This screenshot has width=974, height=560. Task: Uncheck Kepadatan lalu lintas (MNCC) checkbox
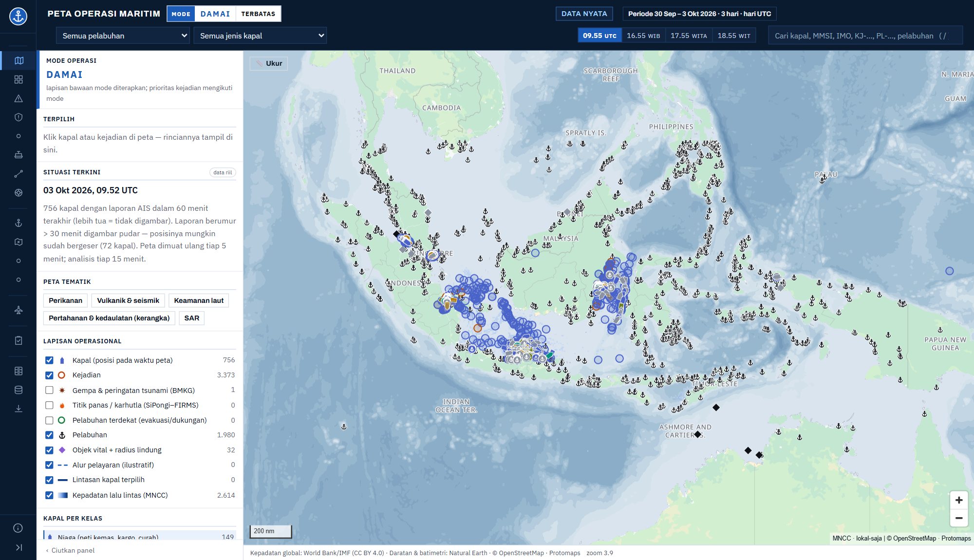tap(49, 495)
